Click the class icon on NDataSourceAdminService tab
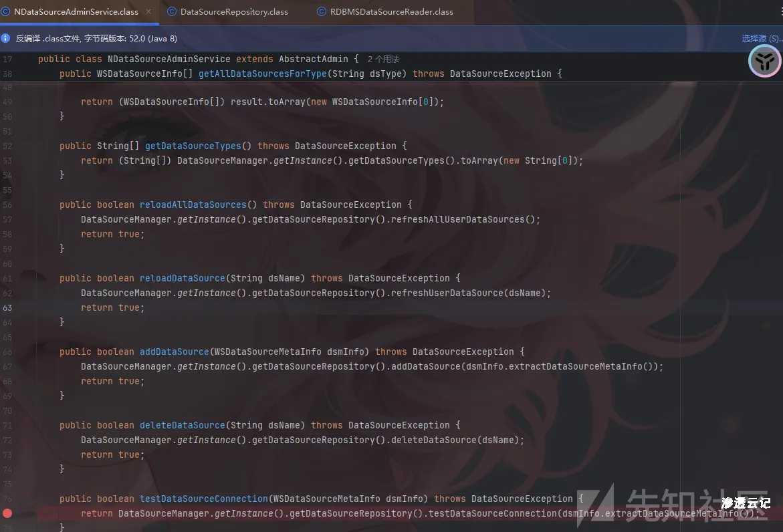Image resolution: width=783 pixels, height=532 pixels. coord(5,11)
